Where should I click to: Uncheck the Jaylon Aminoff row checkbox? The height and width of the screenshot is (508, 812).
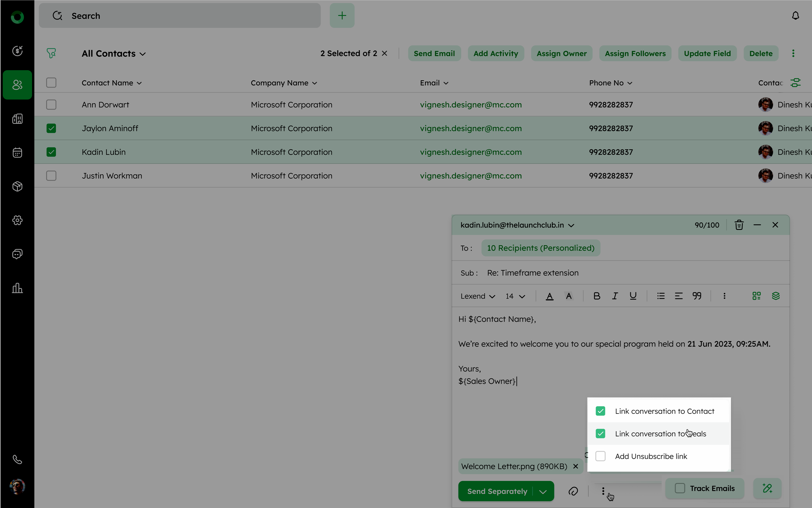(x=51, y=128)
